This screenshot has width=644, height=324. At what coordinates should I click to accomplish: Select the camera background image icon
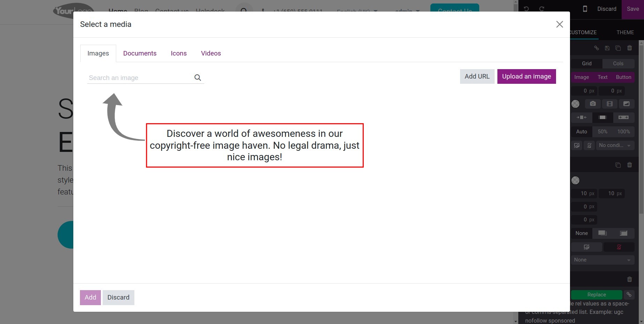click(x=593, y=104)
